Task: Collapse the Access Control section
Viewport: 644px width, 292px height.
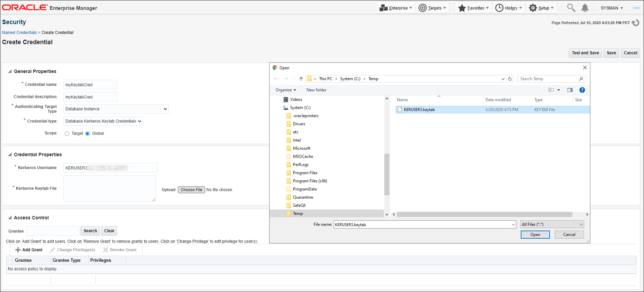Action: tap(10, 218)
